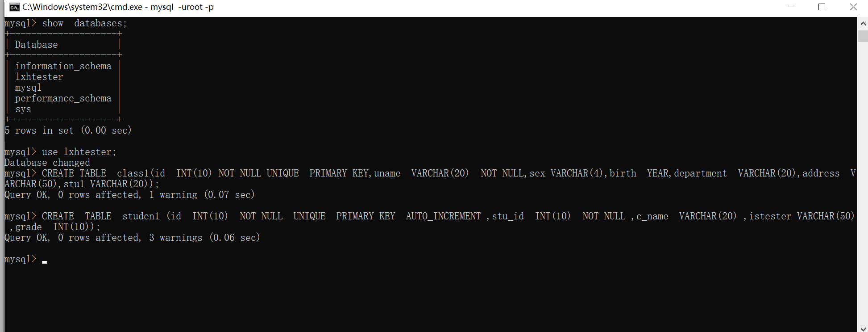The width and height of the screenshot is (868, 332).
Task: Click 'information_schema' in database list
Action: (x=63, y=66)
